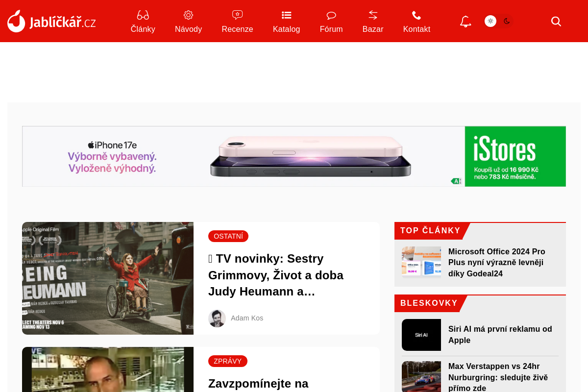This screenshot has height=392, width=588.
Task: Open Siri AI má první reklamu link
Action: [x=500, y=335]
